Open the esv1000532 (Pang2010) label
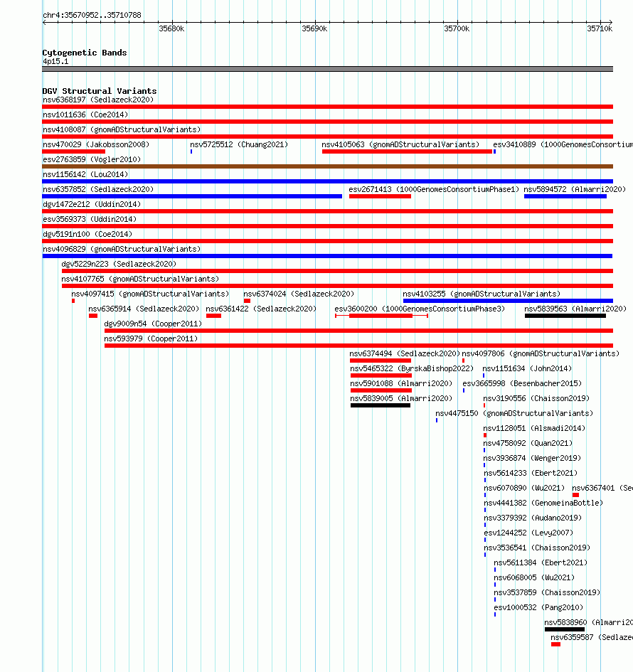The height and width of the screenshot is (672, 633). (538, 608)
